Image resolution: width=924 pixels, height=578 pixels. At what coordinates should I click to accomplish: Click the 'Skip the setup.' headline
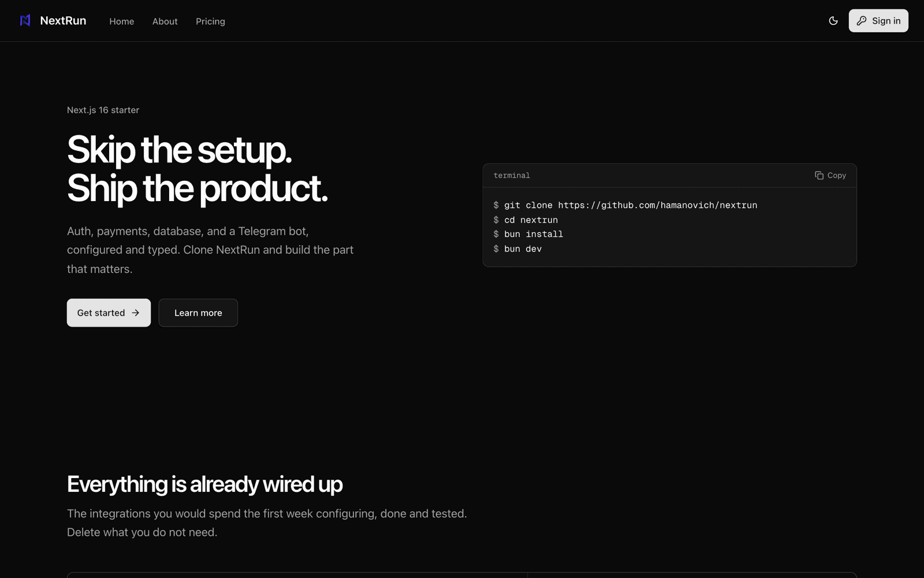pyautogui.click(x=179, y=150)
